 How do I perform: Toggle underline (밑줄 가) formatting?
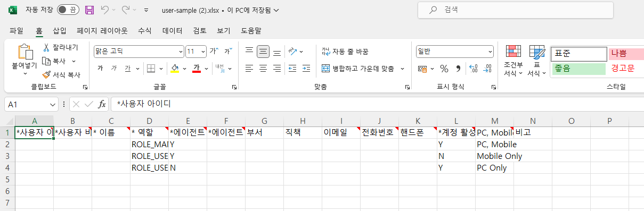[x=127, y=68]
